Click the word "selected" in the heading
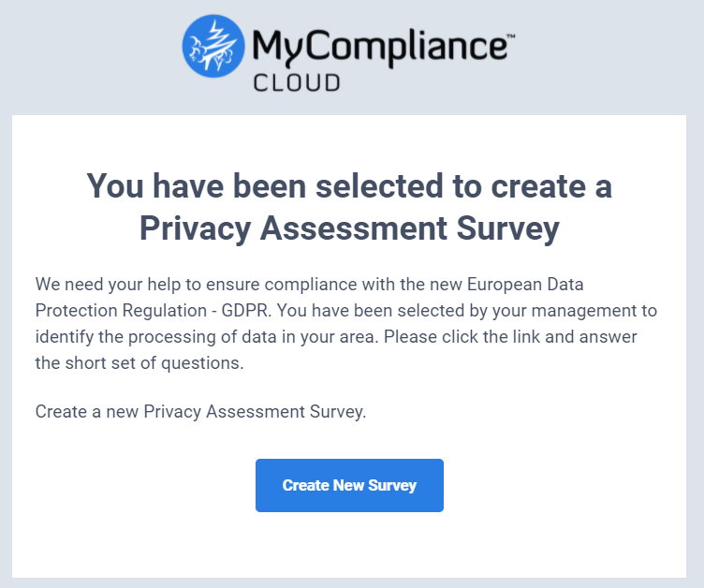The image size is (704, 588). (x=379, y=185)
